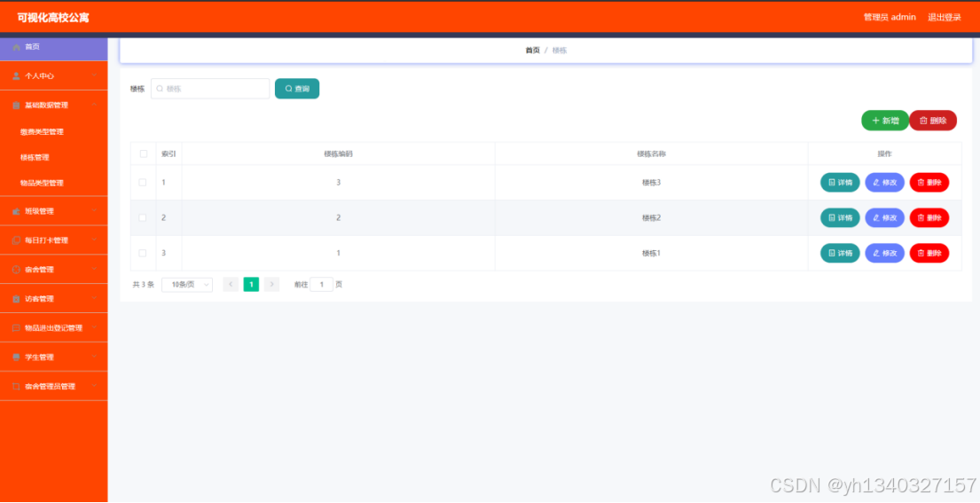The height and width of the screenshot is (503, 980).
Task: Click the 楼栋名称 column header
Action: (651, 153)
